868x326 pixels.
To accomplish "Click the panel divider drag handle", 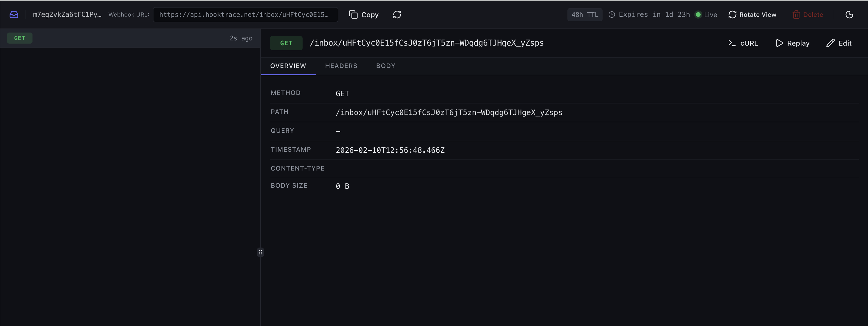I will pyautogui.click(x=261, y=252).
